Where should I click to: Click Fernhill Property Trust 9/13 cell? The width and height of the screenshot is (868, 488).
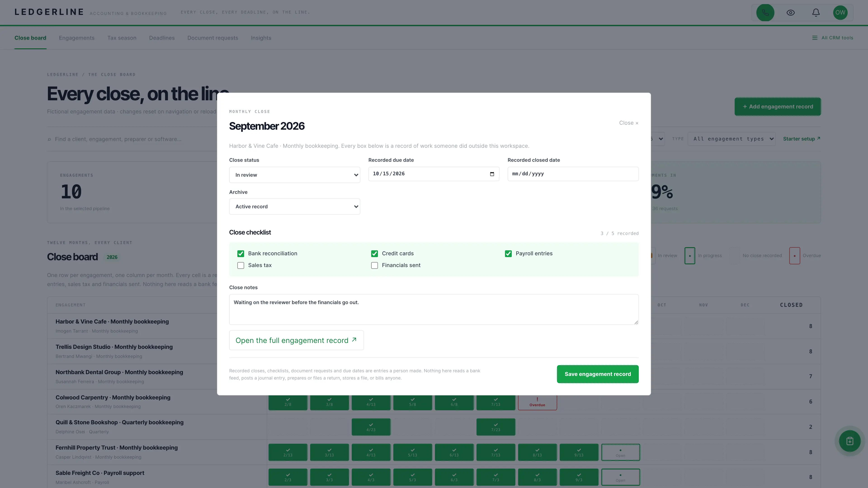[x=579, y=452]
